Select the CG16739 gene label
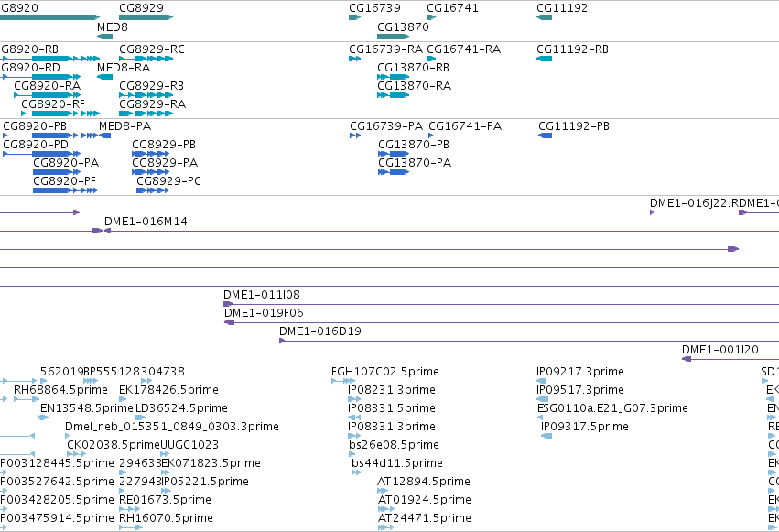Screen dimensions: 779x532 [x=374, y=8]
